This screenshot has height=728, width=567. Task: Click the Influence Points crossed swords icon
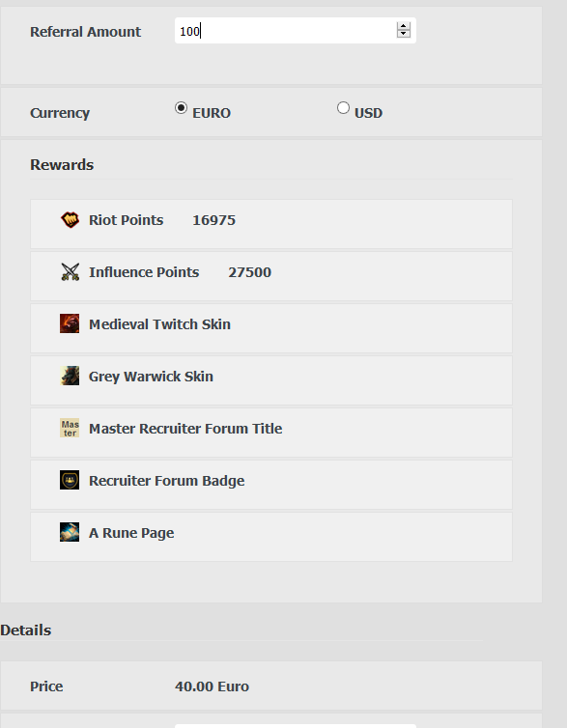coord(70,272)
